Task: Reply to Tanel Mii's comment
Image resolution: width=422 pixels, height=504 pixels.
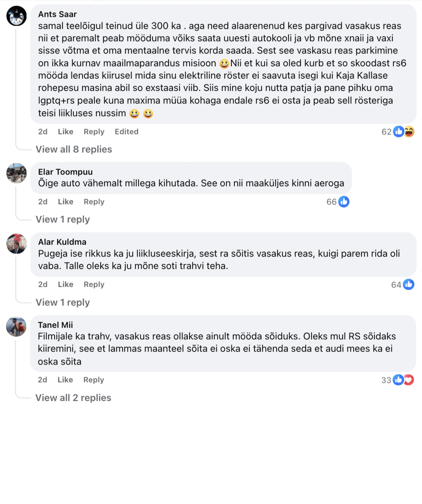Action: [x=94, y=380]
